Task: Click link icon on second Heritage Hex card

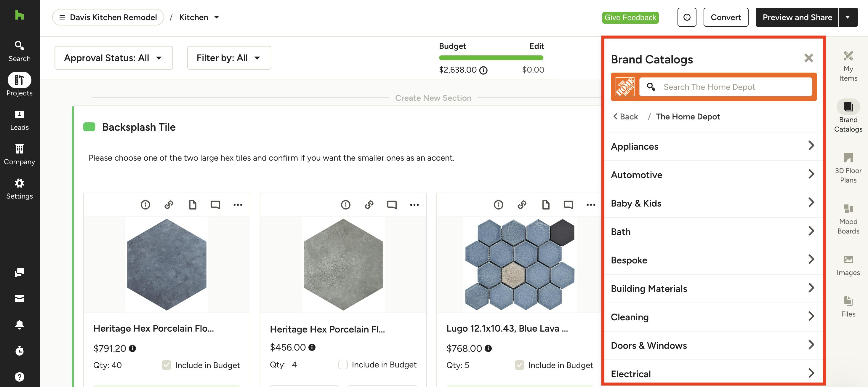Action: pyautogui.click(x=369, y=205)
